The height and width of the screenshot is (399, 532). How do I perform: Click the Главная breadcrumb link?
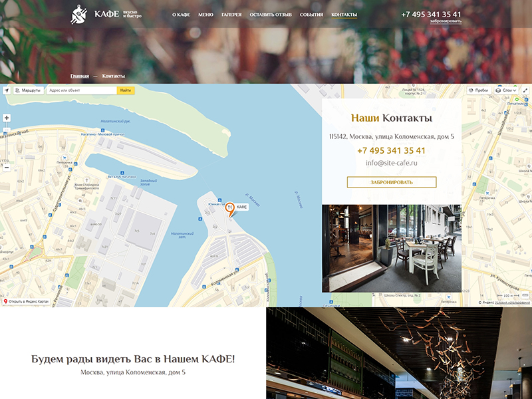click(x=80, y=76)
